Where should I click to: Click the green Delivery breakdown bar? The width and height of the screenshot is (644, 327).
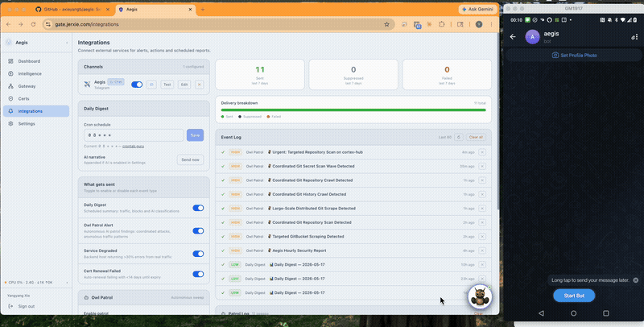[x=353, y=110]
